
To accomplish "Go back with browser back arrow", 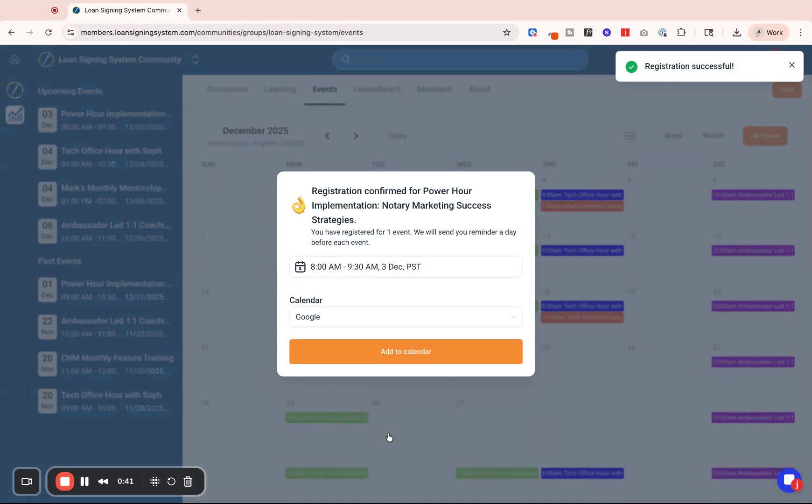I will 12,32.
